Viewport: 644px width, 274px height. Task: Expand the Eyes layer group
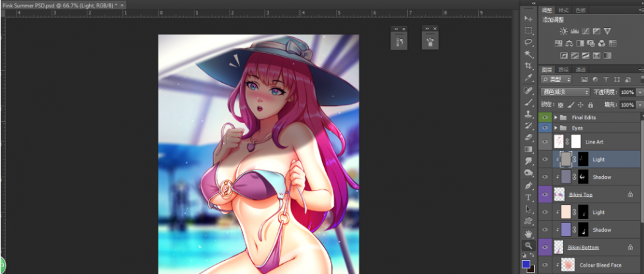(x=555, y=127)
